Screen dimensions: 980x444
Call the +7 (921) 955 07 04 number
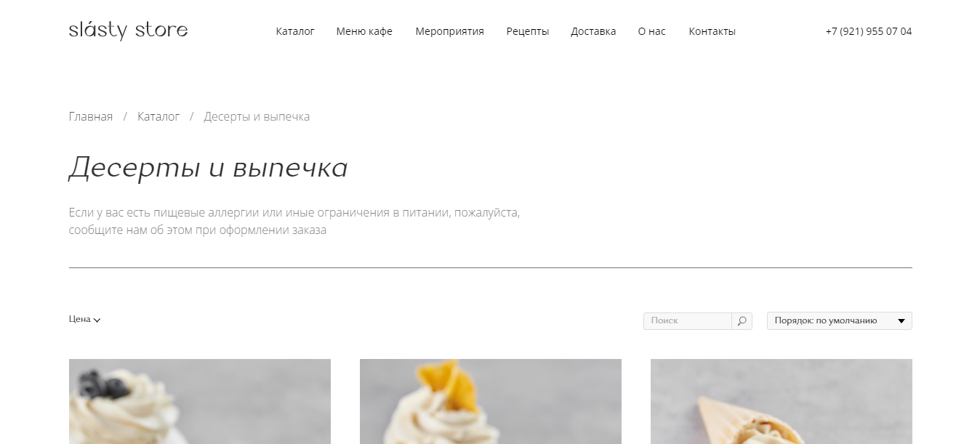[x=869, y=31]
